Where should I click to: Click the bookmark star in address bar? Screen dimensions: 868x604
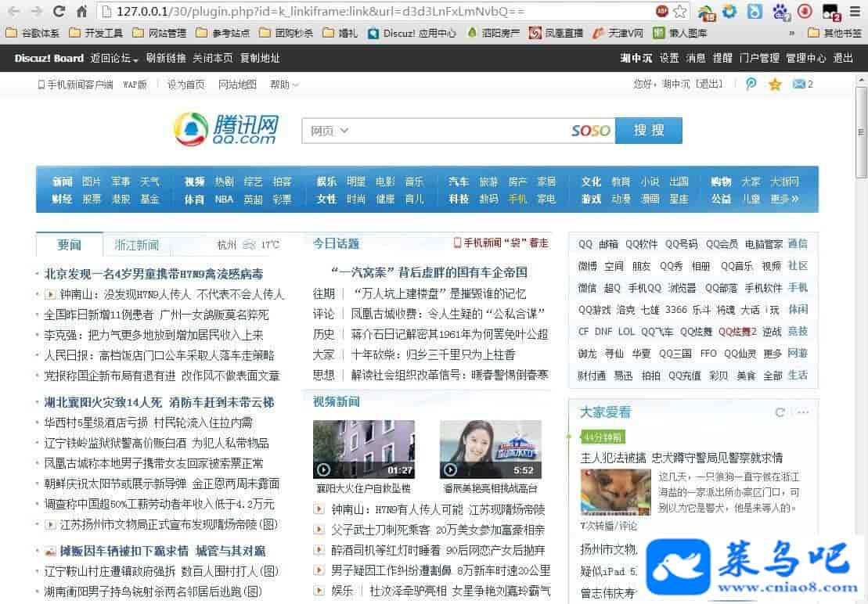[680, 11]
